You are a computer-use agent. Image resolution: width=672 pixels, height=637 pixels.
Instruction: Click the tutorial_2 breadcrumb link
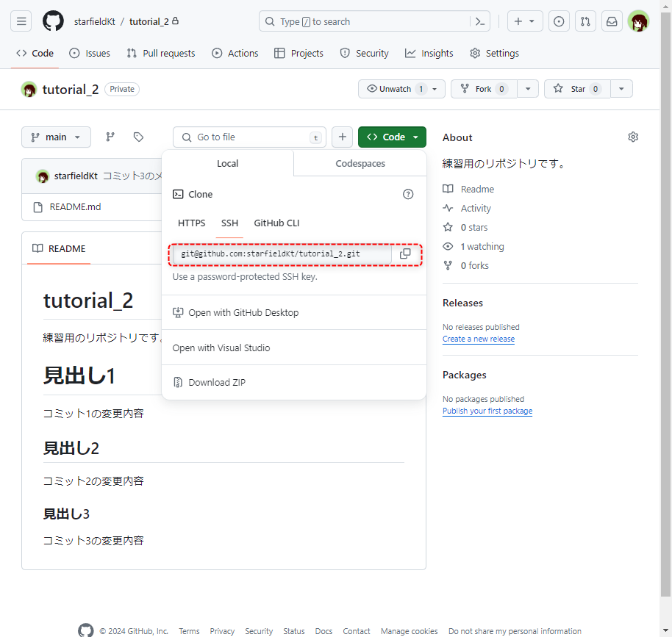coord(149,21)
